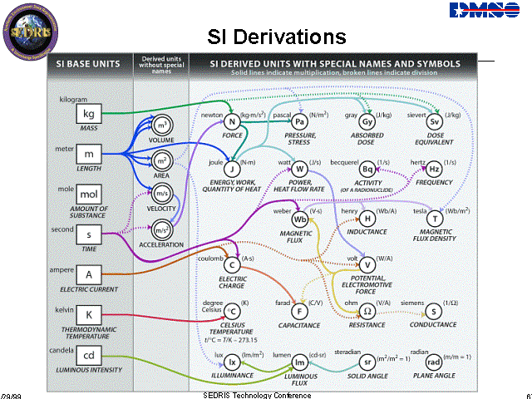Click the LUMINOUS INTENSITY label

pos(89,370)
